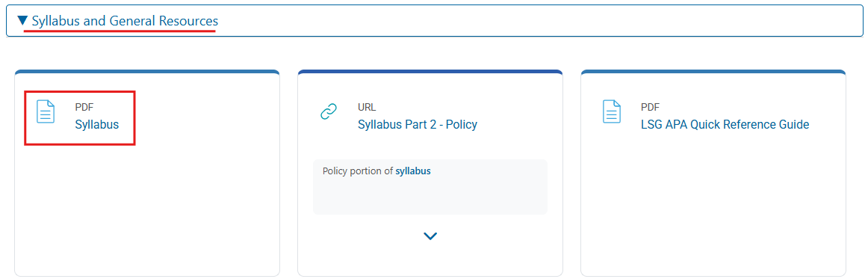Screen dimensions: 868x279
Task: Click the Syllabus PDF document icon
Action: click(x=46, y=111)
